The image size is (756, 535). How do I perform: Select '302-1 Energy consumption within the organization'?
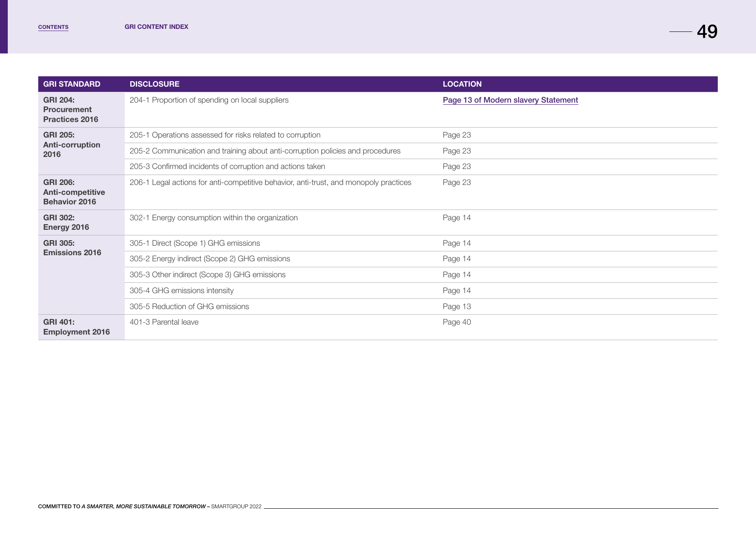tap(214, 218)
